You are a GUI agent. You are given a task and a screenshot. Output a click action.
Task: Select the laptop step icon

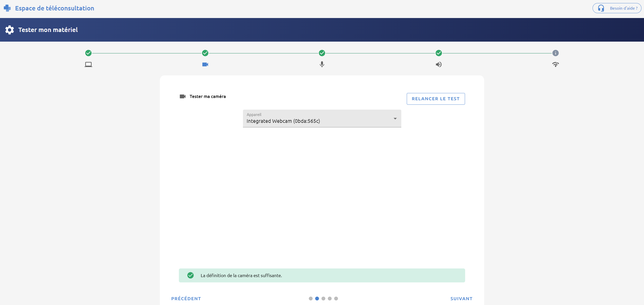tap(88, 64)
